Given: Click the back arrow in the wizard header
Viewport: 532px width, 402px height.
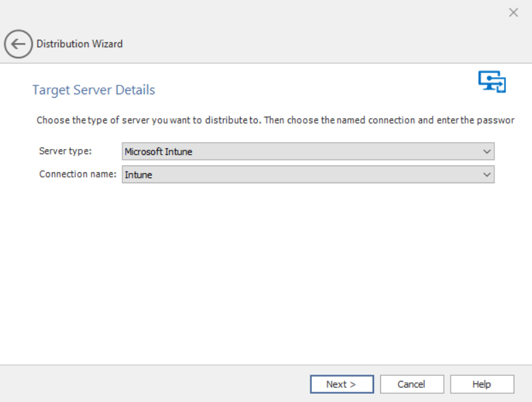Looking at the screenshot, I should coord(18,44).
